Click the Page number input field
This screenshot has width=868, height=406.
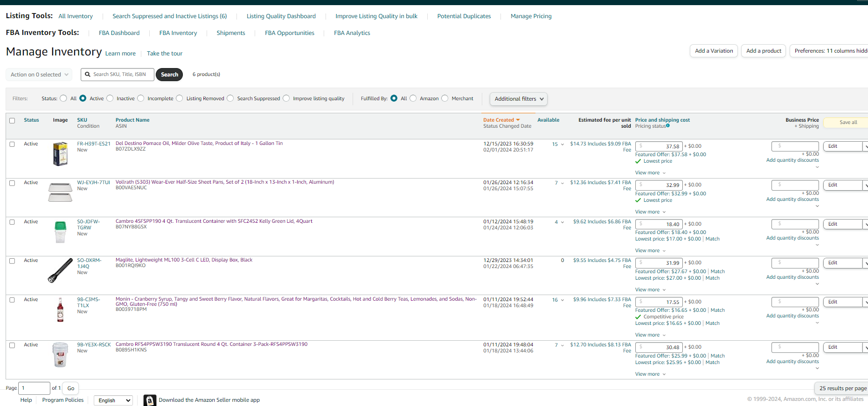pos(35,388)
